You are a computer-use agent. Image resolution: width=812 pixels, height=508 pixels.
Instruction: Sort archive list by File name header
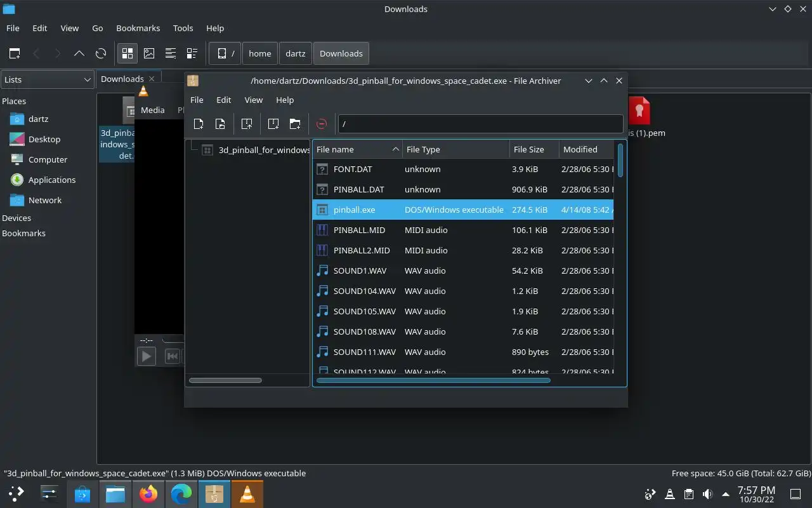pyautogui.click(x=357, y=149)
